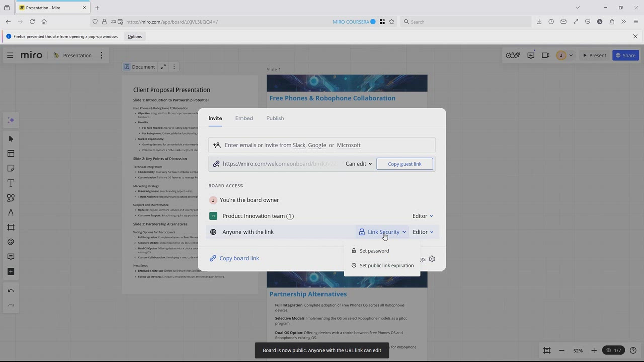Open the frames list 1/7
This screenshot has height=362, width=644.
614,350
